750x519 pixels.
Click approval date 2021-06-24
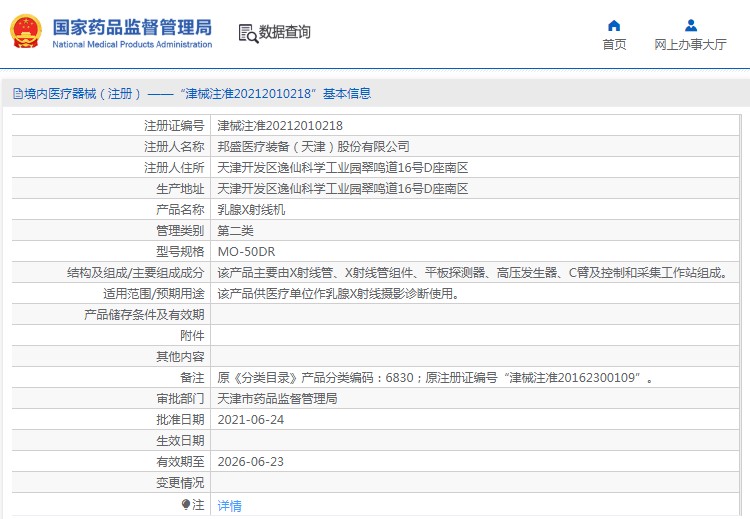(251, 420)
